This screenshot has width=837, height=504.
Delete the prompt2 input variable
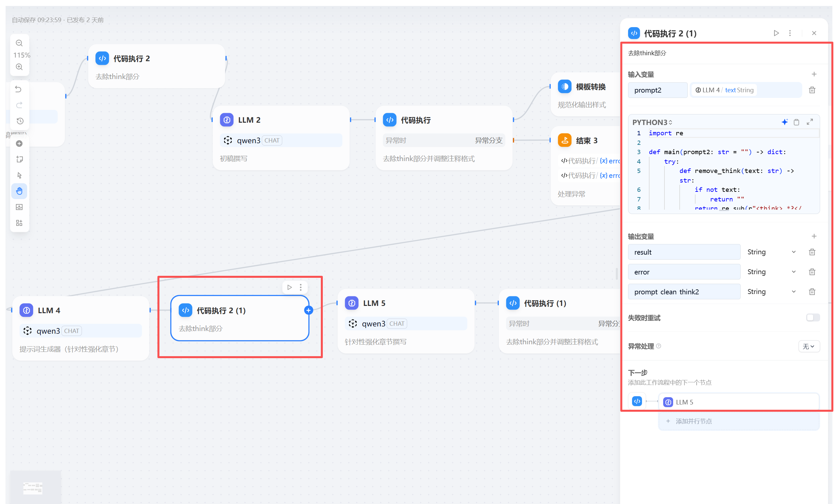tap(812, 90)
